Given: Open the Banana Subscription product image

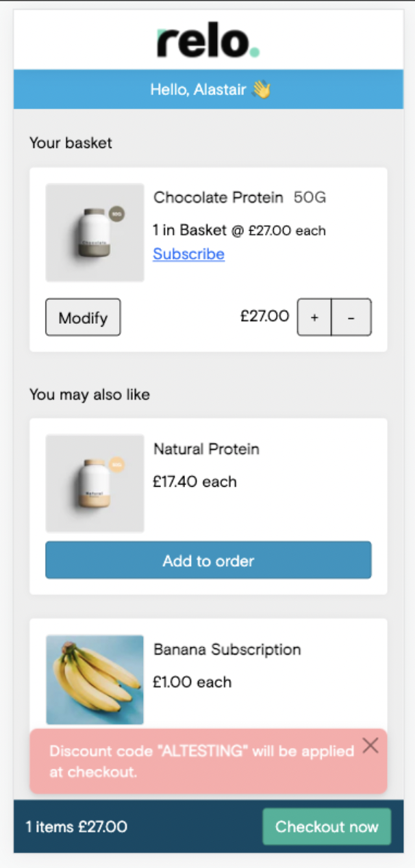Looking at the screenshot, I should (95, 680).
